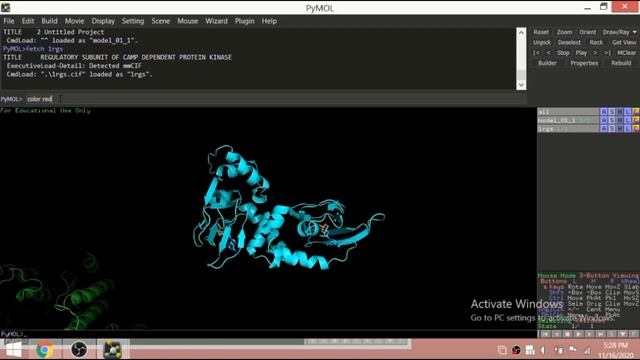The image size is (640, 360).
Task: Open the Label menu for model_01_1
Action: (x=628, y=120)
